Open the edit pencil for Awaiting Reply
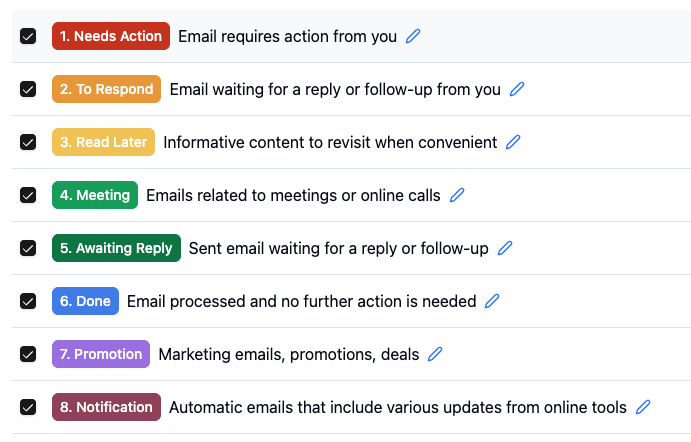This screenshot has width=691, height=442. (505, 248)
